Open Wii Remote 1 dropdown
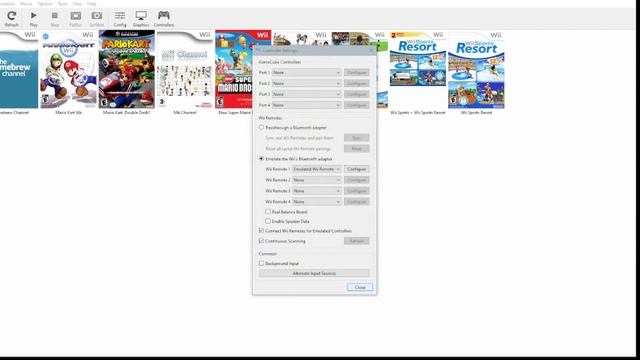Screen dimensions: 640x360 [x=316, y=169]
